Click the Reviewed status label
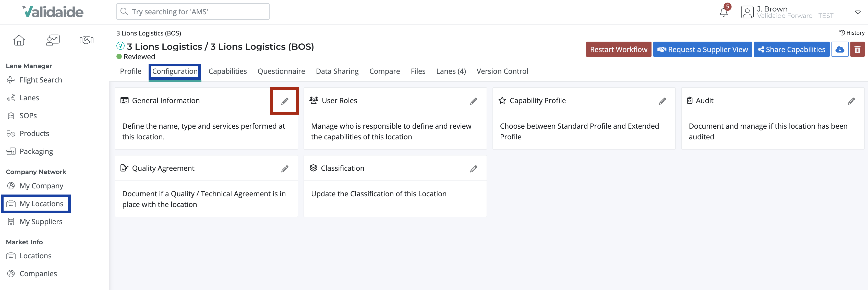The height and width of the screenshot is (290, 868). tap(139, 57)
